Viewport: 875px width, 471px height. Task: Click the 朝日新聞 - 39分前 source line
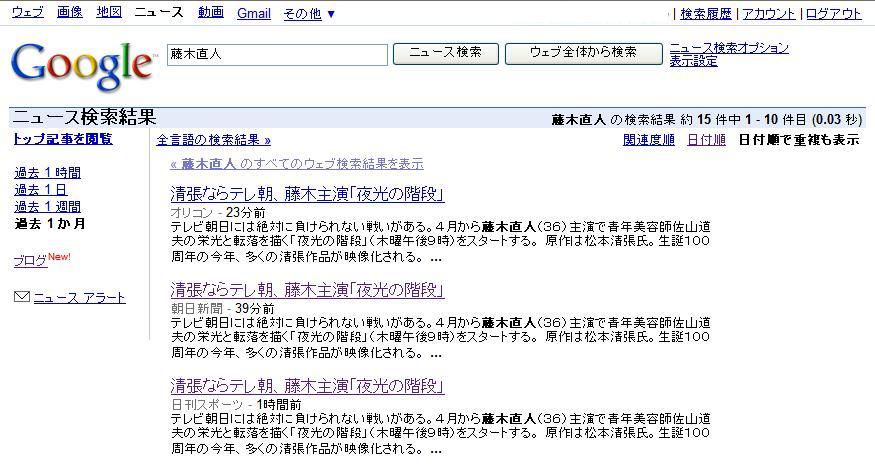(x=223, y=309)
